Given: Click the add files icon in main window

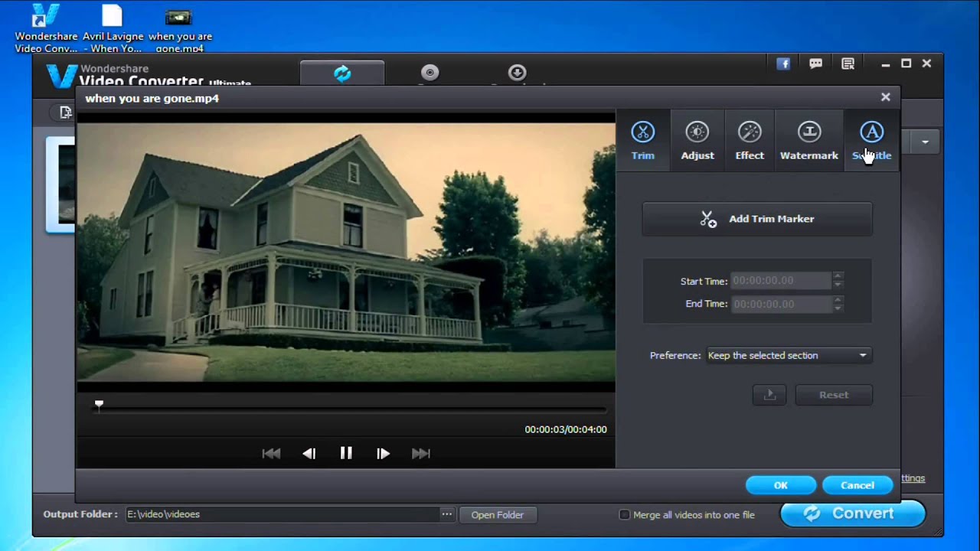Looking at the screenshot, I should click(66, 112).
